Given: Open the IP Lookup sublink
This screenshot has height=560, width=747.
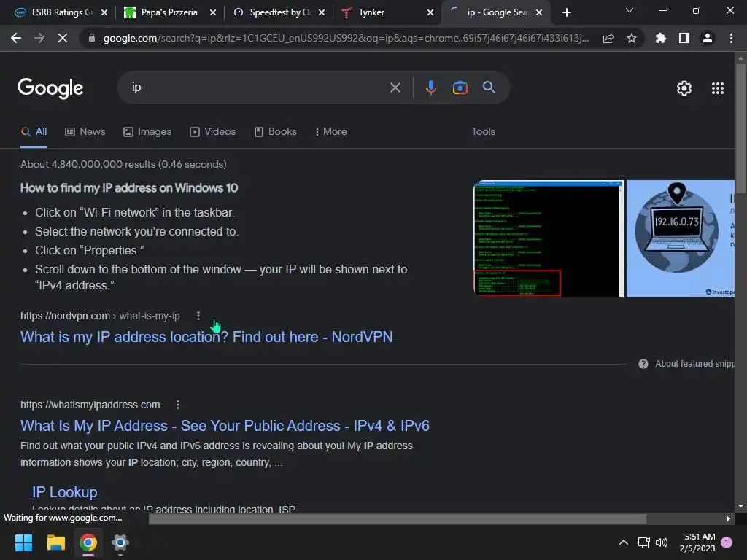Looking at the screenshot, I should [65, 492].
